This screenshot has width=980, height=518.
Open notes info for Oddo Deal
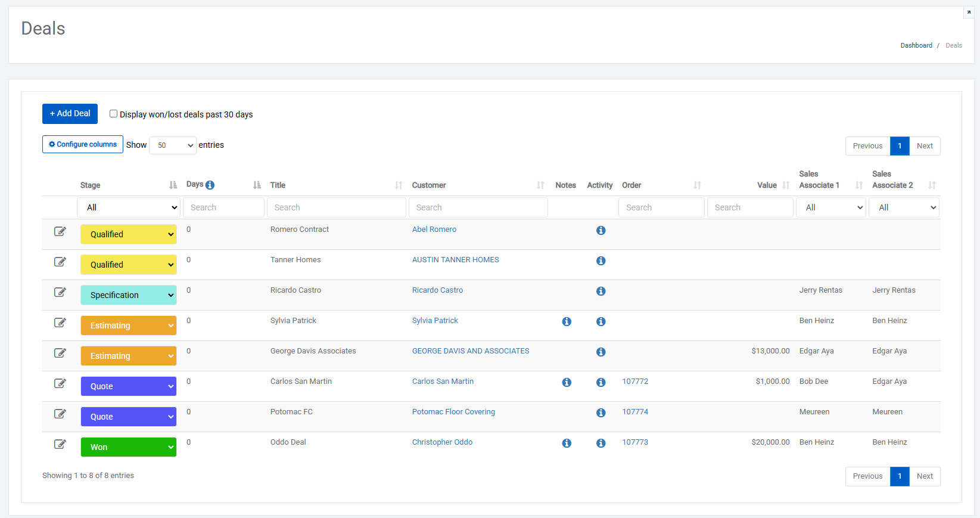567,443
